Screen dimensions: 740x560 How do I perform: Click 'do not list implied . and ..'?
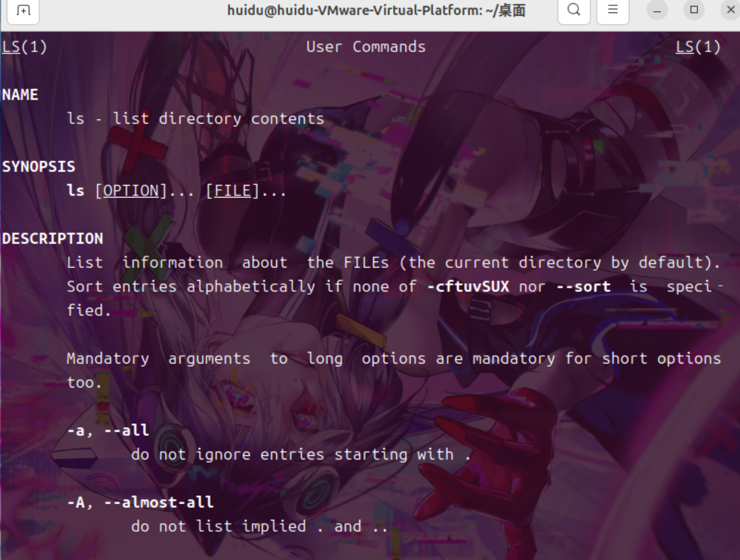260,526
